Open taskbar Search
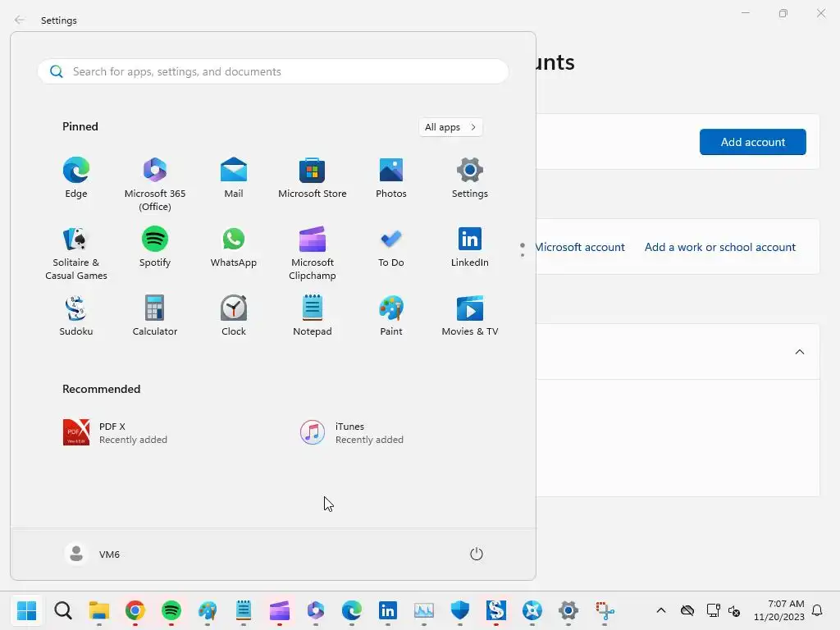840x630 pixels. point(62,610)
